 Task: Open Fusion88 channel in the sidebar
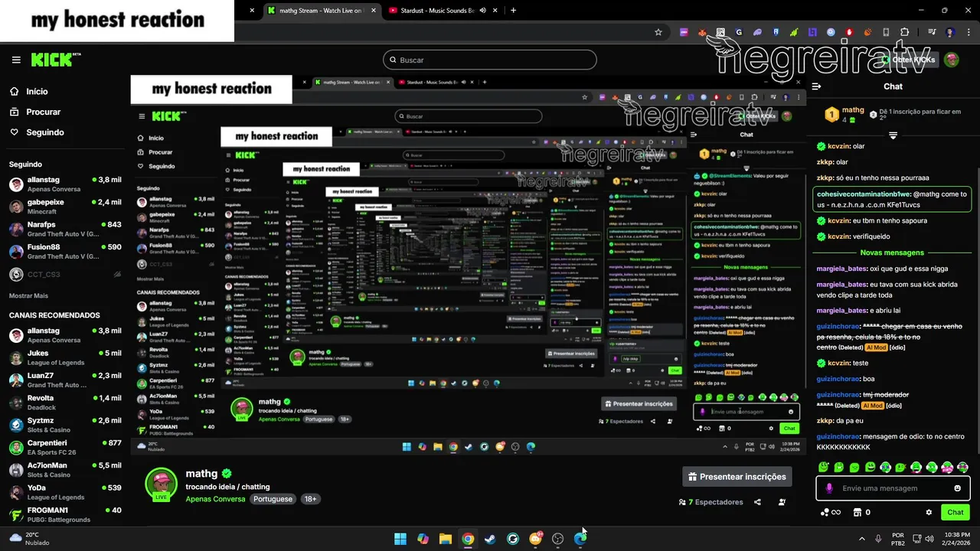click(x=65, y=251)
